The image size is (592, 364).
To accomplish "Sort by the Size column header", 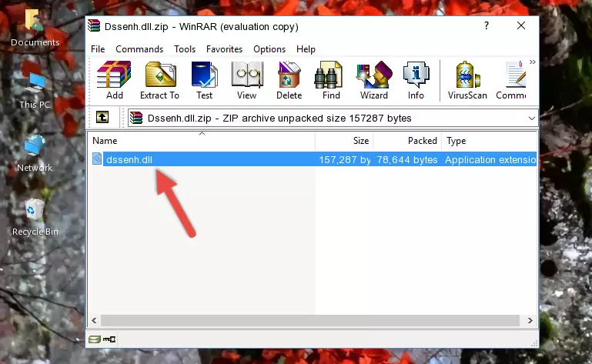I will [x=344, y=141].
